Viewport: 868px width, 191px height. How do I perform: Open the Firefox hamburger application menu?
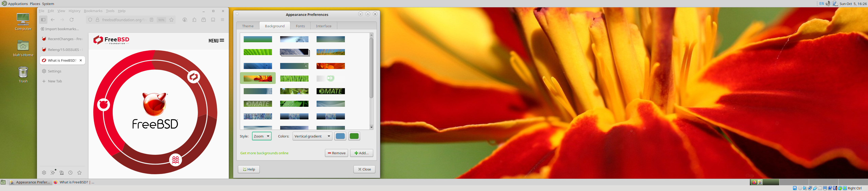tap(223, 20)
